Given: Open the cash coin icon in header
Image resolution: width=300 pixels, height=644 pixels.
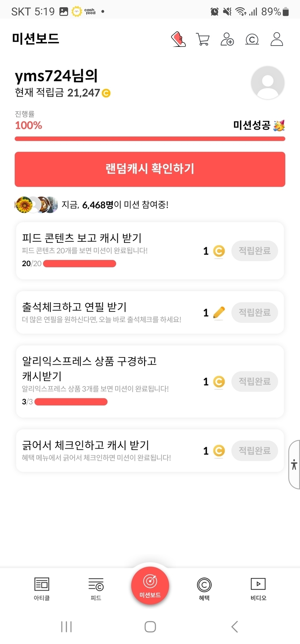Looking at the screenshot, I should tap(252, 39).
